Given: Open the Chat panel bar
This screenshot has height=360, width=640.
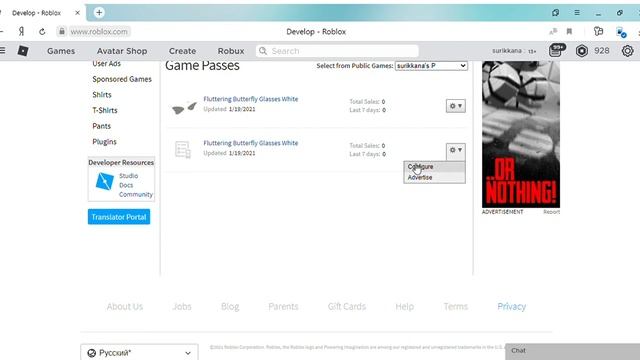Looking at the screenshot, I should [x=572, y=351].
